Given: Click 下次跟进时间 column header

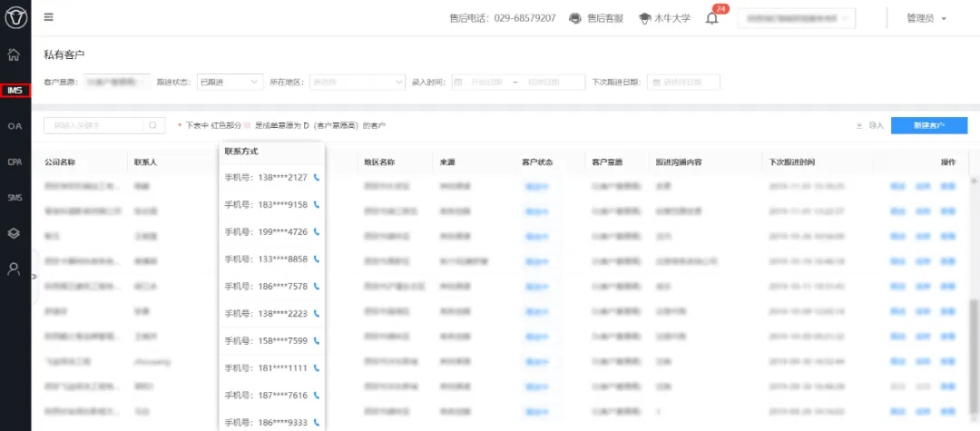Looking at the screenshot, I should (x=792, y=162).
